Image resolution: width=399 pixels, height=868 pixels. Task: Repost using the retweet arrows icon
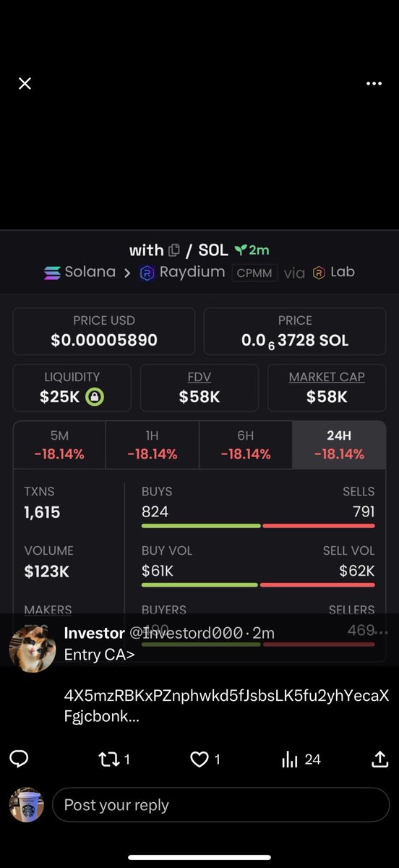tap(106, 759)
